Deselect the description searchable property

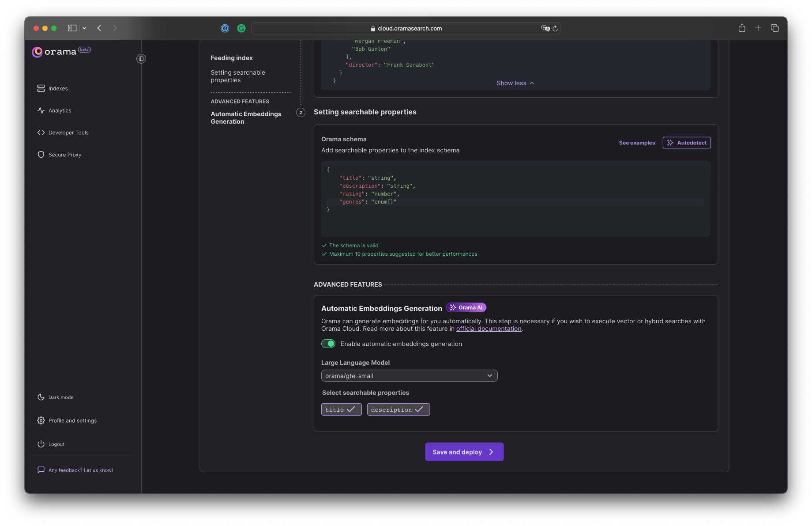pos(398,409)
